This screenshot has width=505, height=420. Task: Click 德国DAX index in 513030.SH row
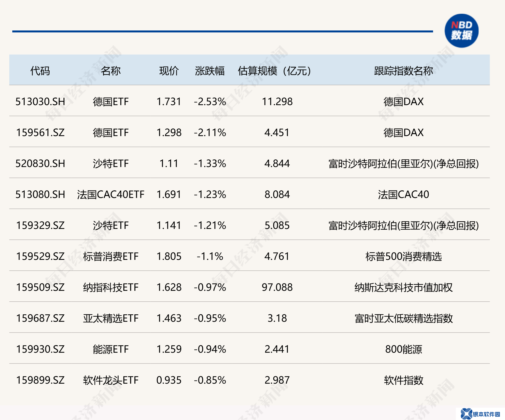click(x=404, y=102)
